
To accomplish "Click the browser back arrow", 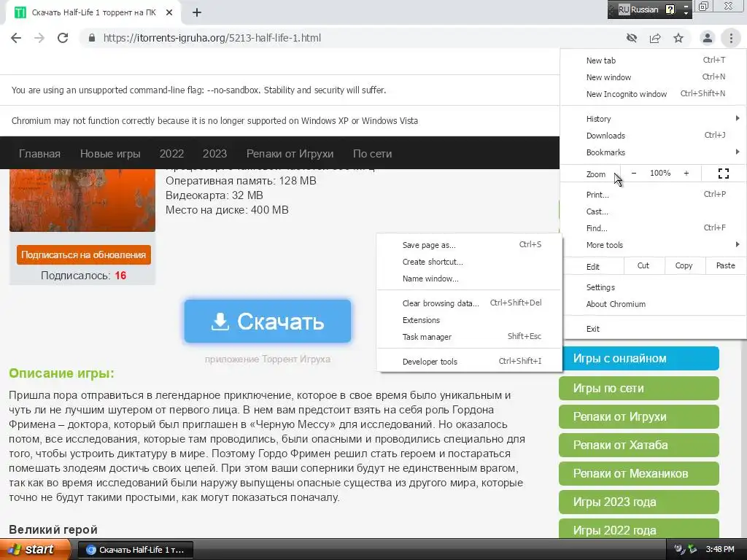I will click(16, 38).
